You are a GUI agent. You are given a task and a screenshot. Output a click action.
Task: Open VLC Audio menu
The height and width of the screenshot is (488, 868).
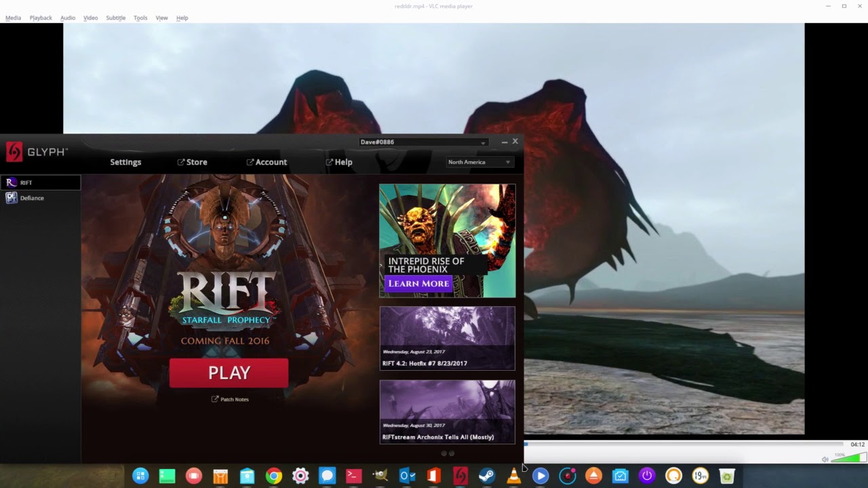pyautogui.click(x=68, y=18)
